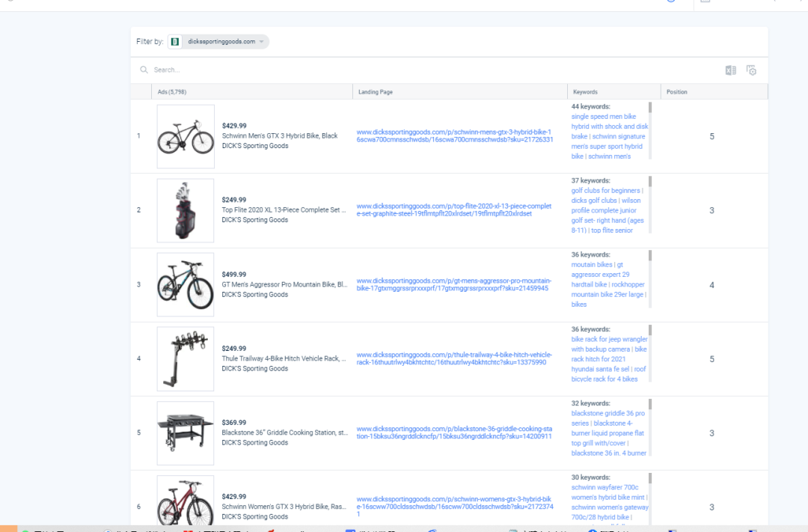Click the dickssportinggoods.com favicon in the filter
808x532 pixels.
pos(175,42)
